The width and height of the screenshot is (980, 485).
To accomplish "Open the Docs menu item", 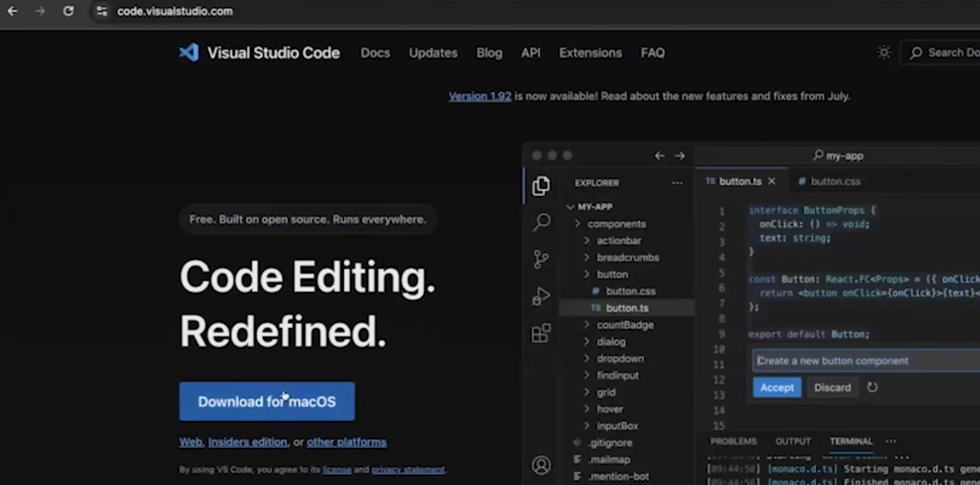I will point(375,52).
